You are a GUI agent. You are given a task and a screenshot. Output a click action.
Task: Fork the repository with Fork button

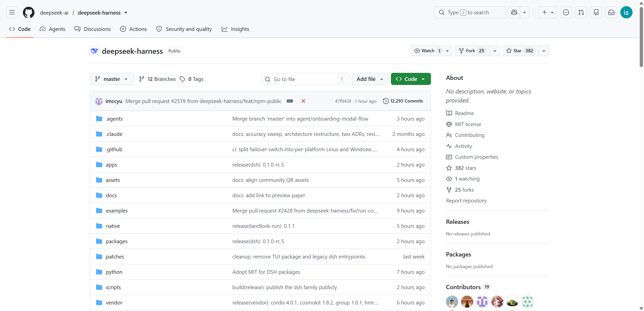pyautogui.click(x=472, y=51)
